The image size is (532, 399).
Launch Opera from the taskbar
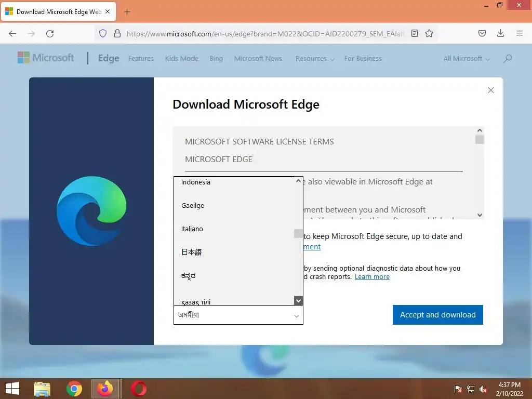[x=139, y=389]
